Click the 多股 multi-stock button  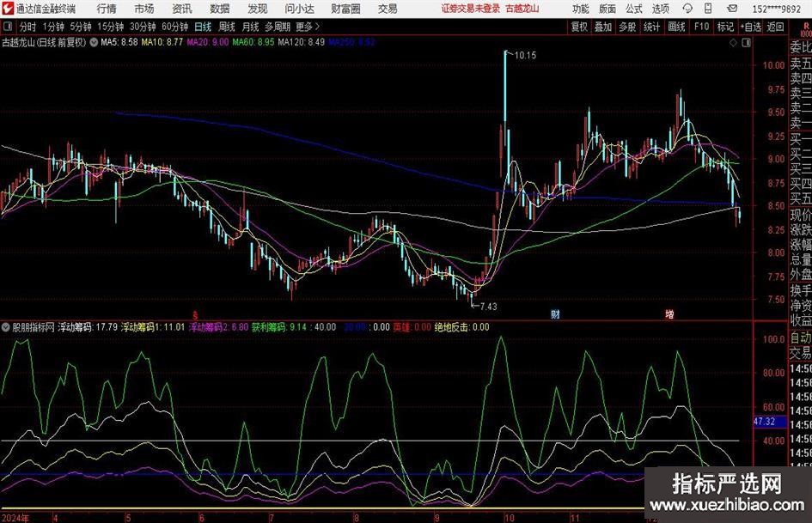click(x=627, y=27)
